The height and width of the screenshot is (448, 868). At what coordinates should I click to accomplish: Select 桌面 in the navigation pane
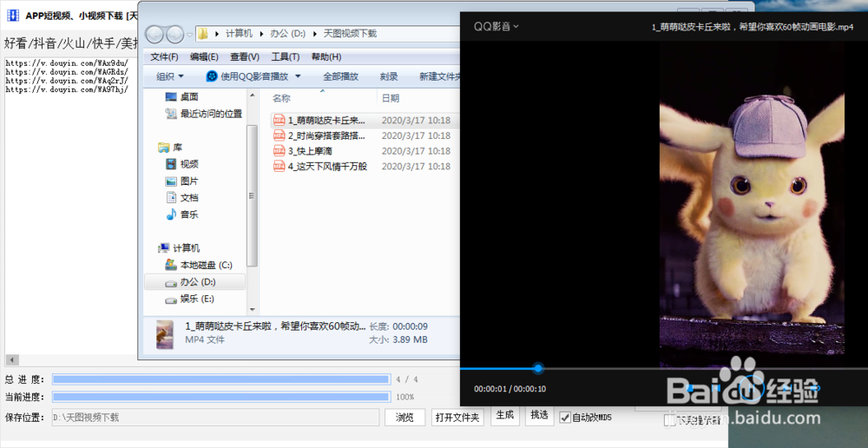click(x=182, y=97)
